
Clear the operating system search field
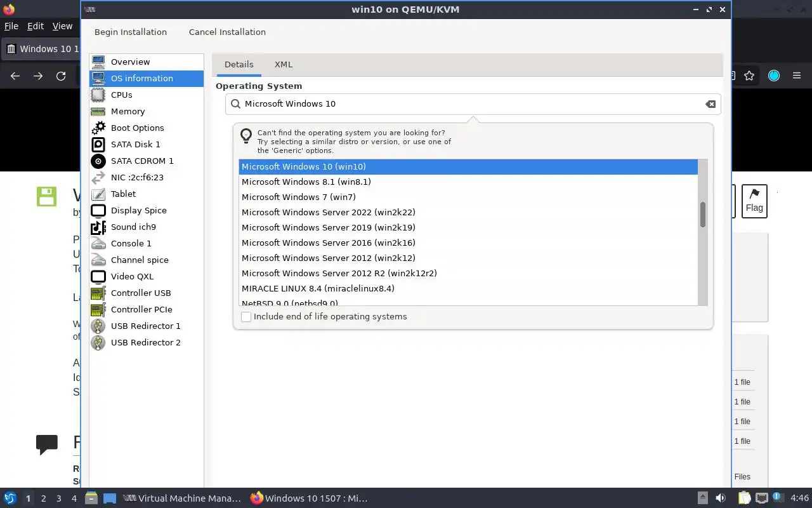tap(710, 104)
